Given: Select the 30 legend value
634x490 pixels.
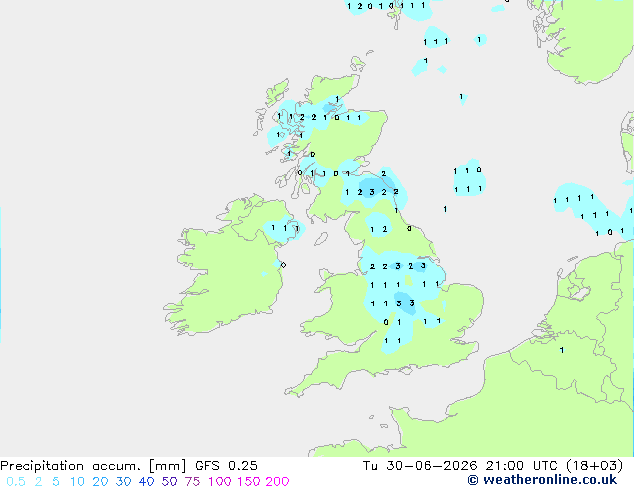Looking at the screenshot, I should [x=123, y=482].
